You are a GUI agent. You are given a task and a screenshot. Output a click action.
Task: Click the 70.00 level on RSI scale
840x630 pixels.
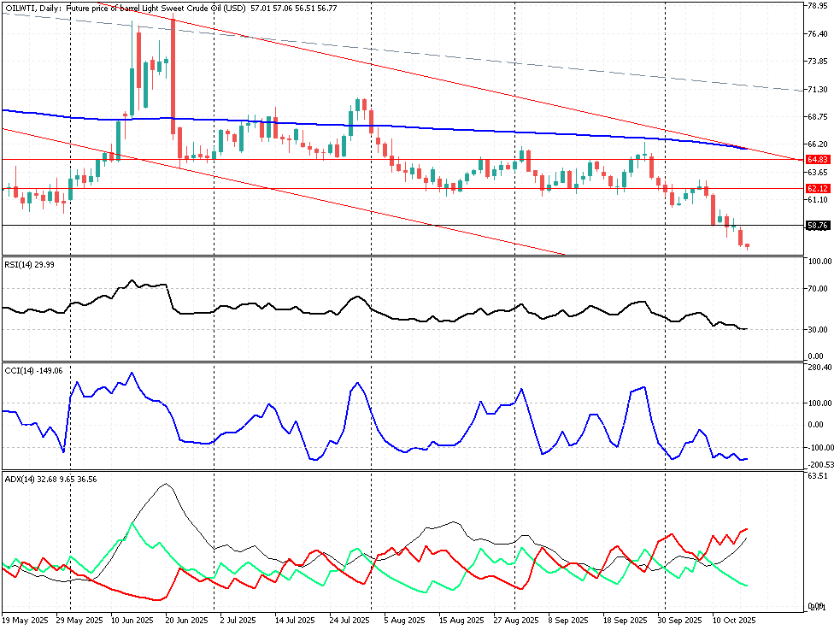click(818, 289)
